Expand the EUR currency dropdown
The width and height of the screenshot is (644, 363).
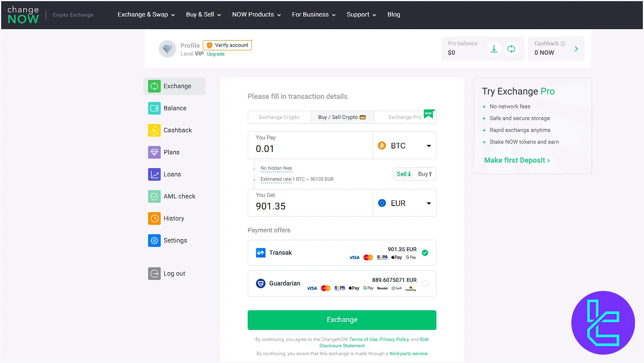(x=405, y=203)
